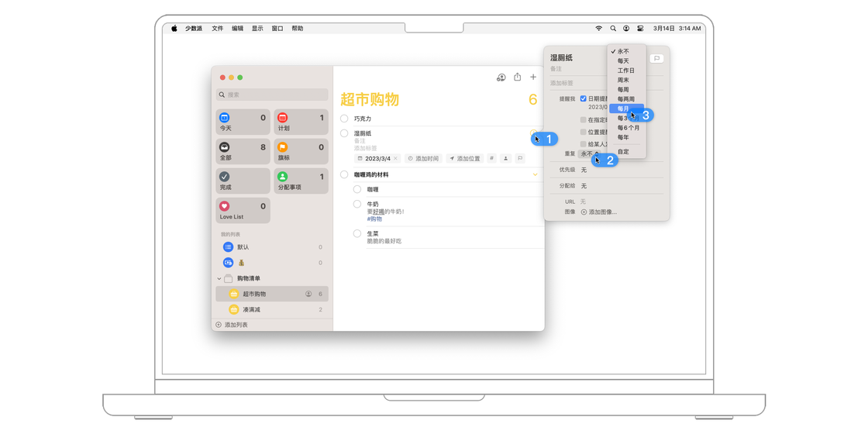Choose 每天 in the repeat menu

coord(627,61)
